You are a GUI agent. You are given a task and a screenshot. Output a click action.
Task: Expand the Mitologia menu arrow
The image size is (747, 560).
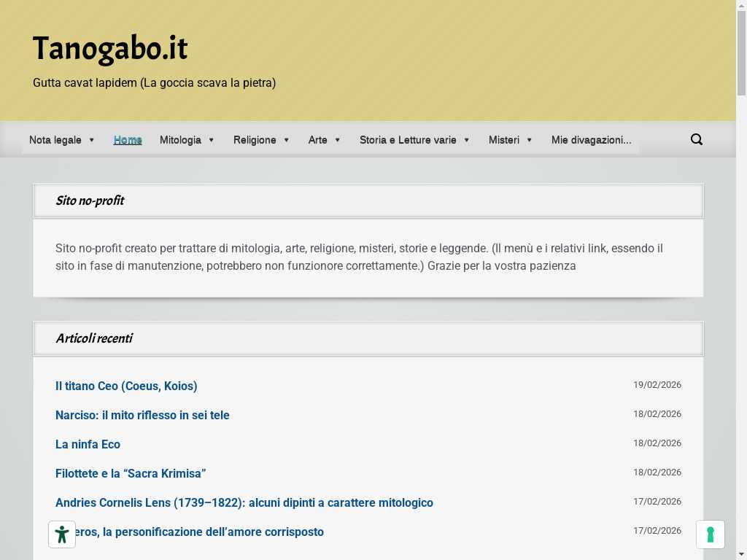(x=212, y=140)
